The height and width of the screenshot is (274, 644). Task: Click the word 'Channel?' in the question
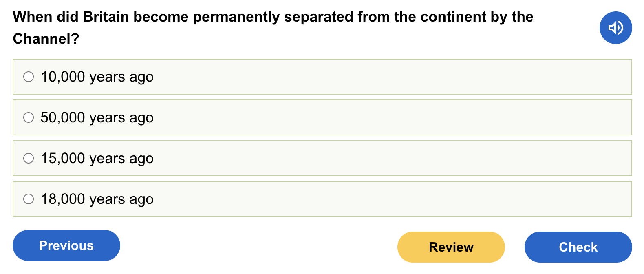(x=46, y=39)
